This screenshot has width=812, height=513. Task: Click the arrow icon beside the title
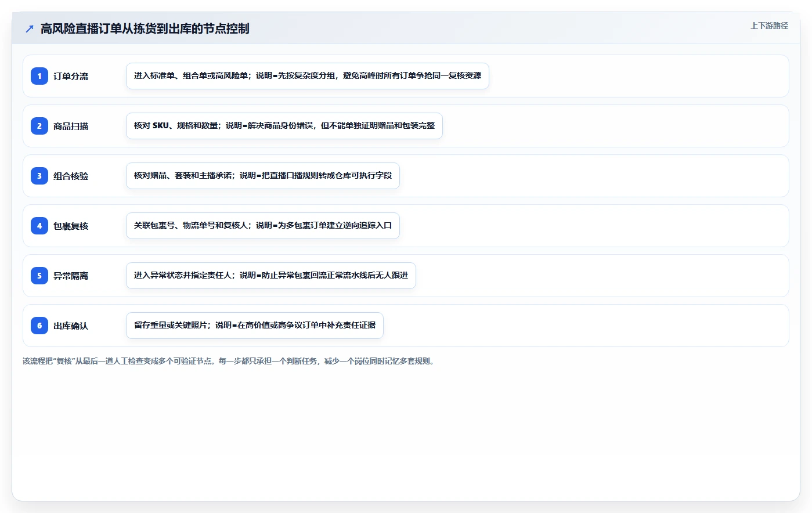pos(30,28)
